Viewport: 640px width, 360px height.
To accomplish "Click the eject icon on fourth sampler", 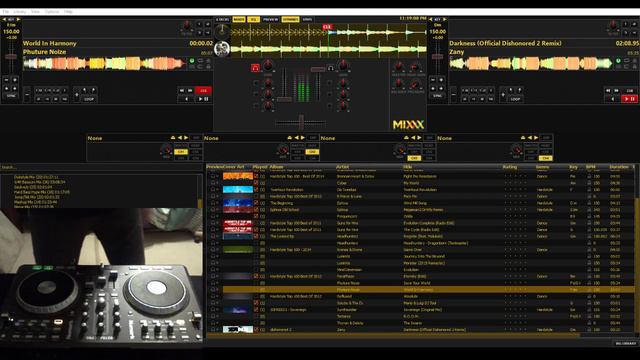I will [522, 138].
